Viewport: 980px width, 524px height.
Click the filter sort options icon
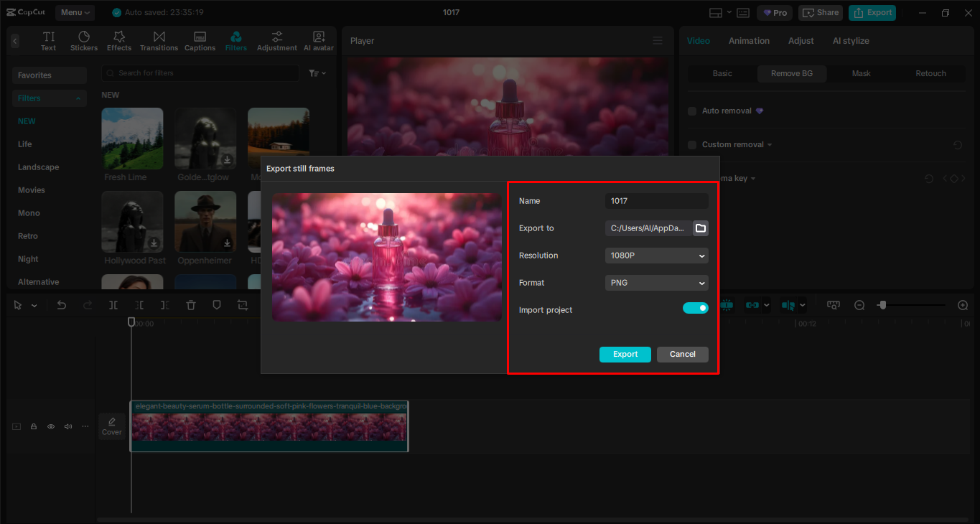(317, 73)
